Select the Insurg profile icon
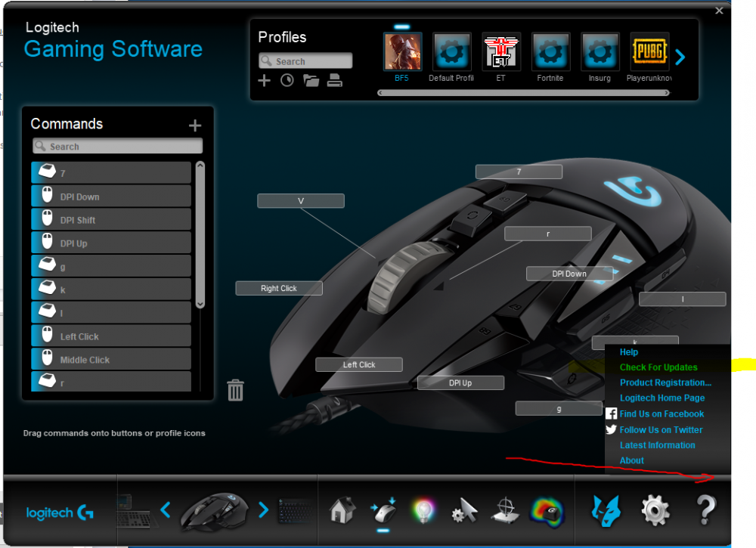This screenshot has width=756, height=548. tap(600, 51)
